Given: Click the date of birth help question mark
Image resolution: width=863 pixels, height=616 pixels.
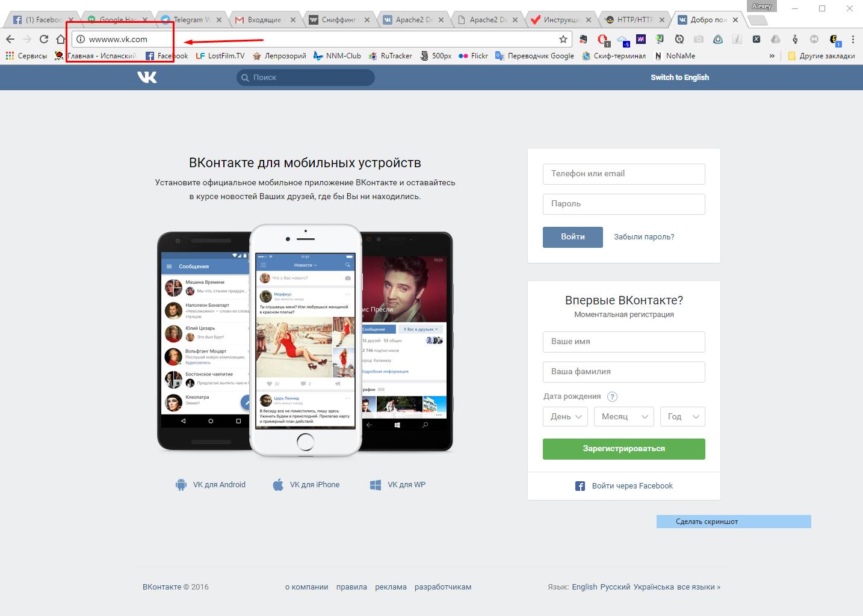Looking at the screenshot, I should click(612, 396).
